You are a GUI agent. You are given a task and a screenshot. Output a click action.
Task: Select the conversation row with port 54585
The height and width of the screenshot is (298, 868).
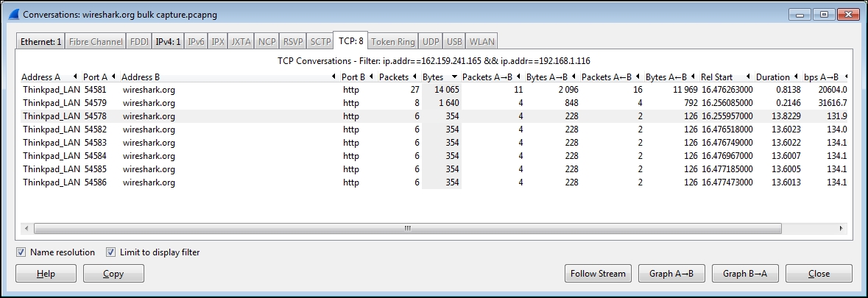click(x=434, y=169)
